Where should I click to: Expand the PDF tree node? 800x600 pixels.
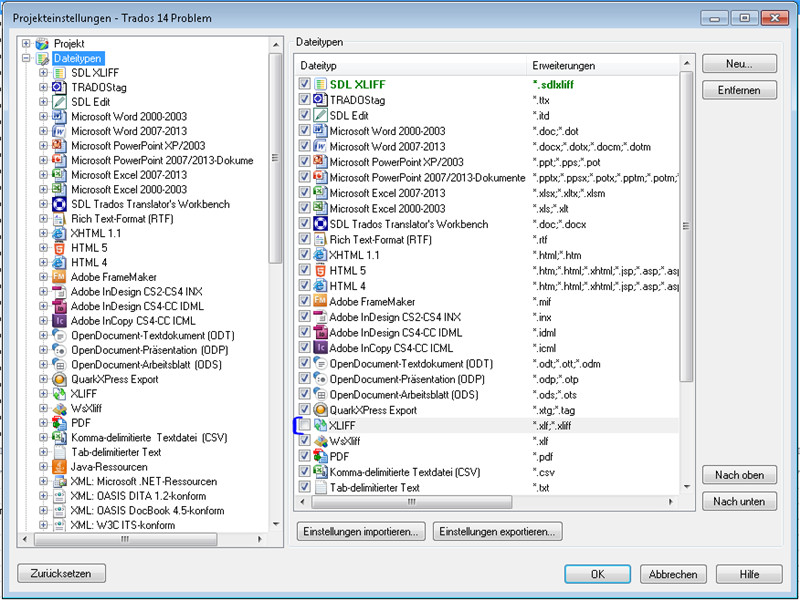coord(43,423)
